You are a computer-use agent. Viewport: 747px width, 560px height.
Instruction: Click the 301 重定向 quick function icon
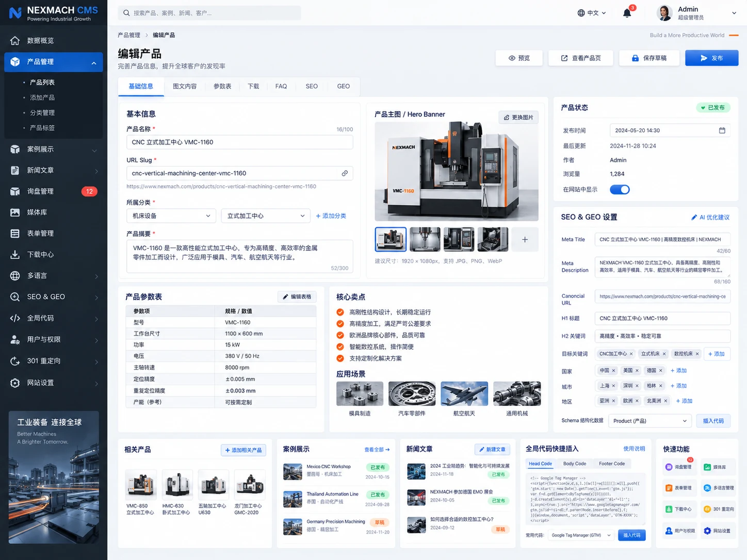pos(707,509)
